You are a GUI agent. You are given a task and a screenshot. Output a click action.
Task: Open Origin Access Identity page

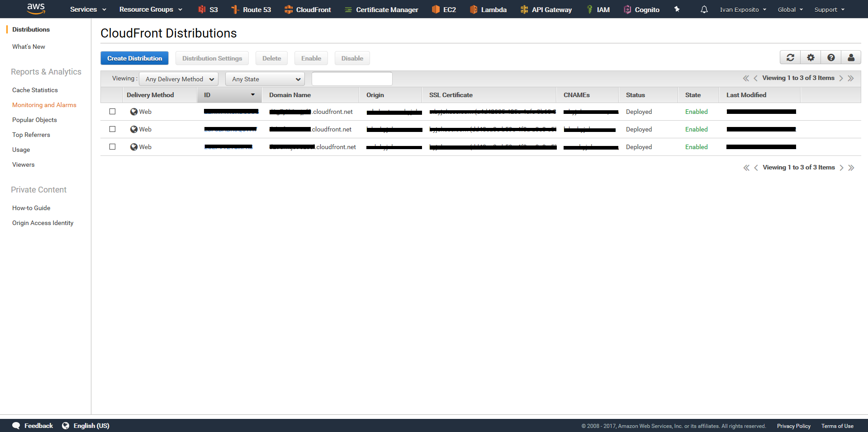click(43, 223)
